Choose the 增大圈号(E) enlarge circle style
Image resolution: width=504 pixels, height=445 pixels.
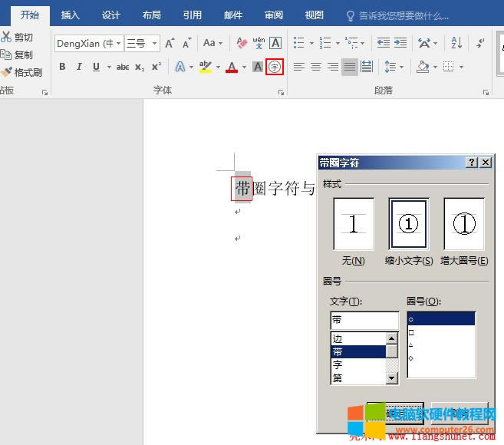tap(464, 224)
